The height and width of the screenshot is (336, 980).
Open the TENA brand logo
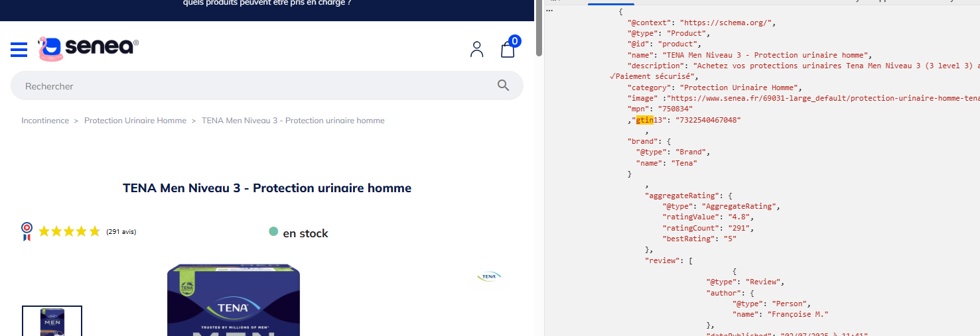pos(490,276)
